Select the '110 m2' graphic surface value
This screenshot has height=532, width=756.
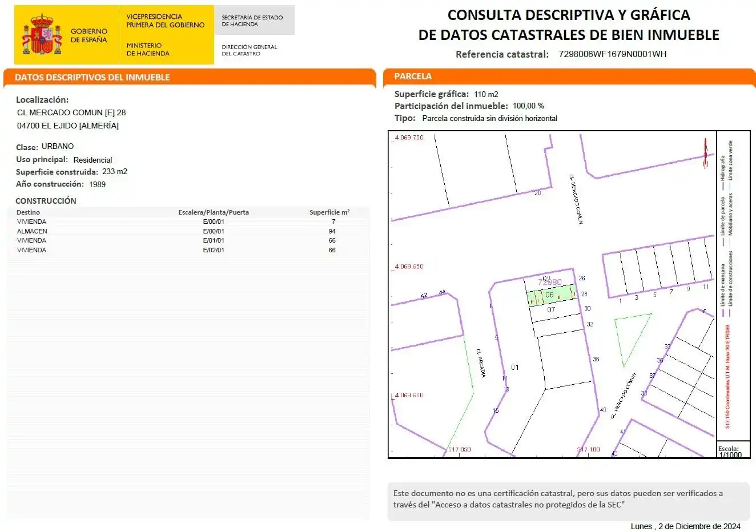(x=486, y=94)
